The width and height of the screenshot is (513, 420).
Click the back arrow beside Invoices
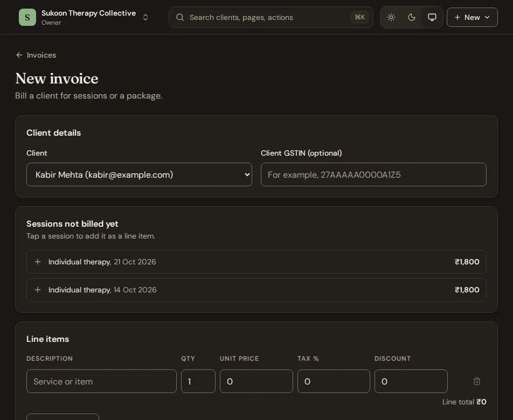tap(19, 55)
